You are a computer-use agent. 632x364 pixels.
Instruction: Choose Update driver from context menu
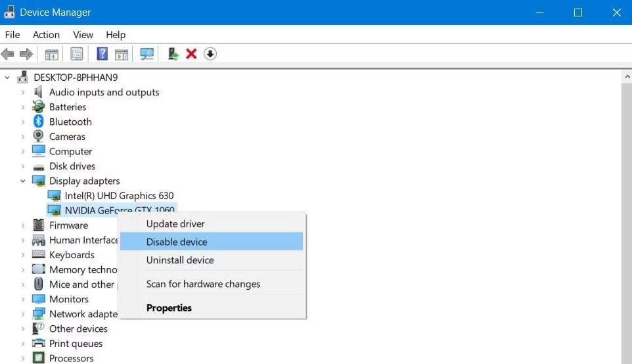212,223
